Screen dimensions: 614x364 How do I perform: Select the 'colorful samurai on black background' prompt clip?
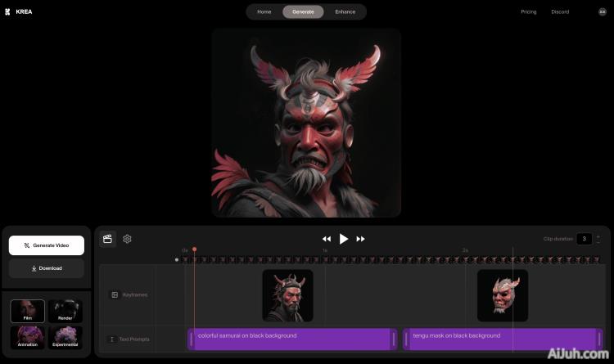[292, 339]
